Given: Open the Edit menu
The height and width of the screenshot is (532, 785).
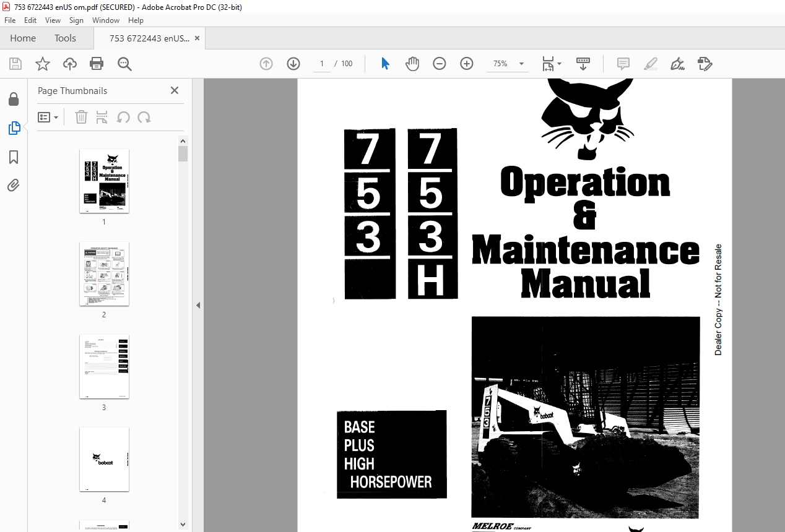Looking at the screenshot, I should [x=30, y=20].
